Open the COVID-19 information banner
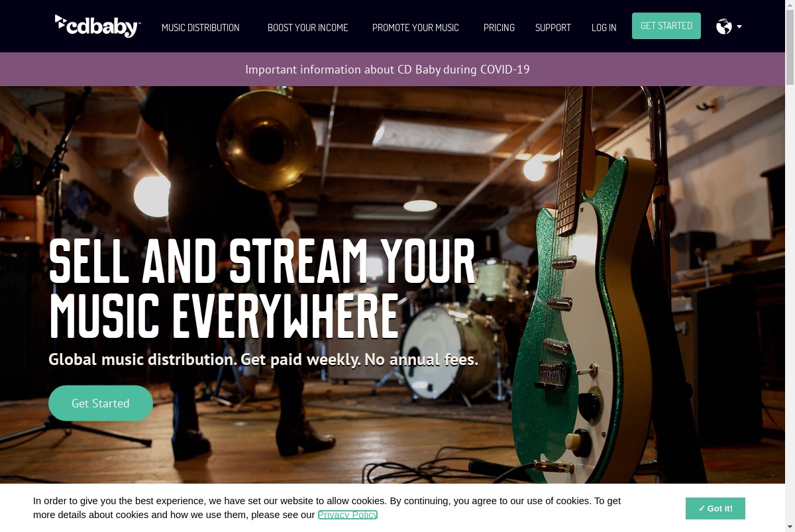Image resolution: width=795 pixels, height=532 pixels. point(388,70)
